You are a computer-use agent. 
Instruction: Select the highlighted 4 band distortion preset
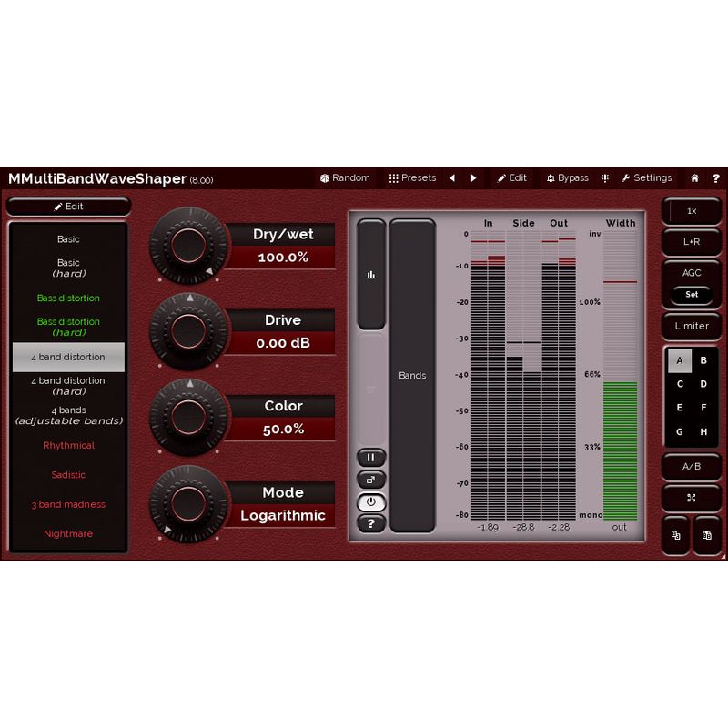click(68, 357)
